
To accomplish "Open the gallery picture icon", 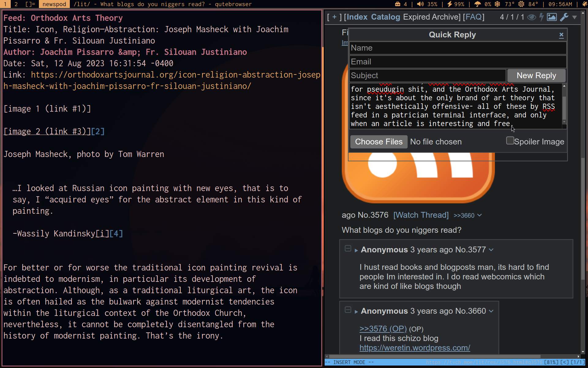I will pyautogui.click(x=552, y=17).
